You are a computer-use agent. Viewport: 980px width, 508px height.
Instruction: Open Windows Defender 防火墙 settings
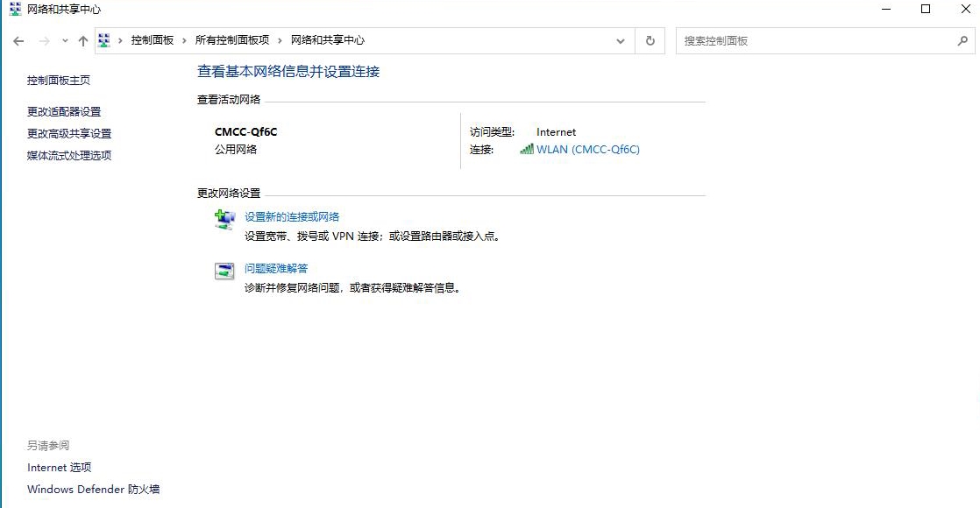pos(93,489)
